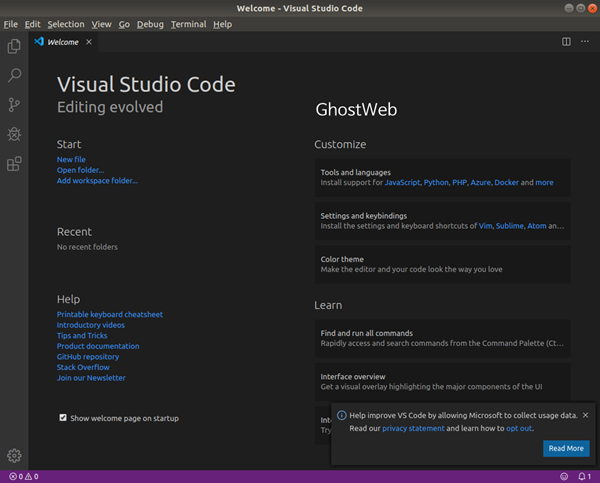Open the Source Control view

[14, 105]
